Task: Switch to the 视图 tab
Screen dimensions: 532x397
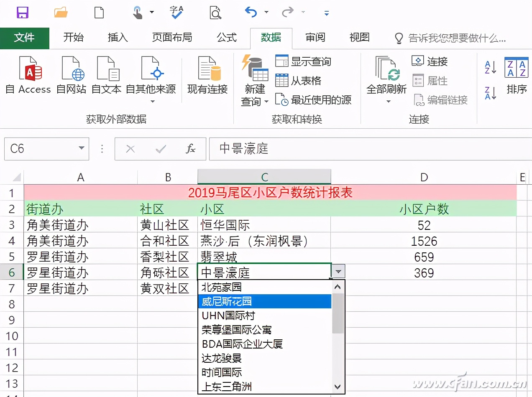Action: 360,38
